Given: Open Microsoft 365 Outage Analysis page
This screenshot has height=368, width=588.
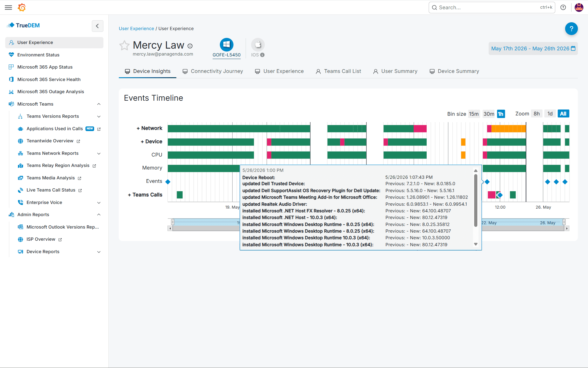Looking at the screenshot, I should click(51, 92).
